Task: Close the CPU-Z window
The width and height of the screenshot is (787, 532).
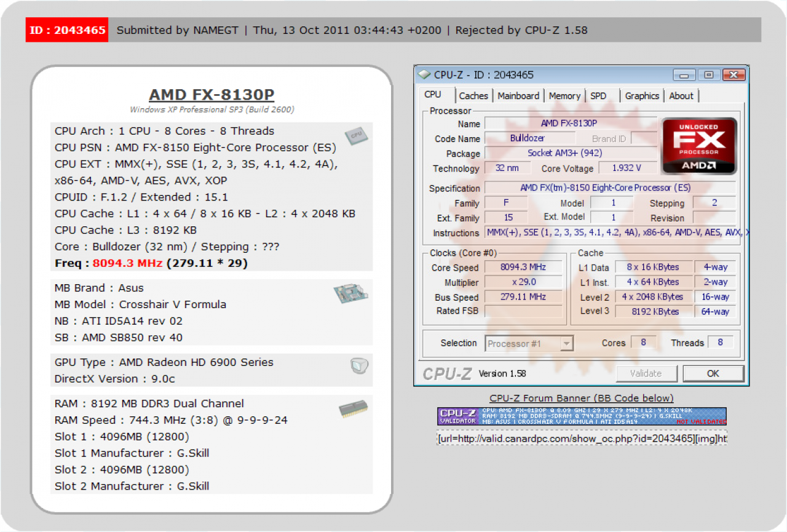Action: coord(734,74)
